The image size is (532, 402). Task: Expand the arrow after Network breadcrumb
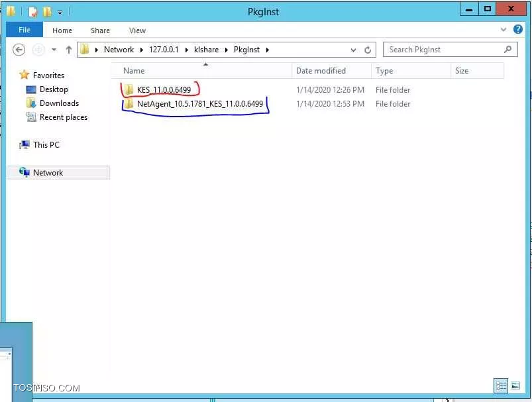point(142,50)
